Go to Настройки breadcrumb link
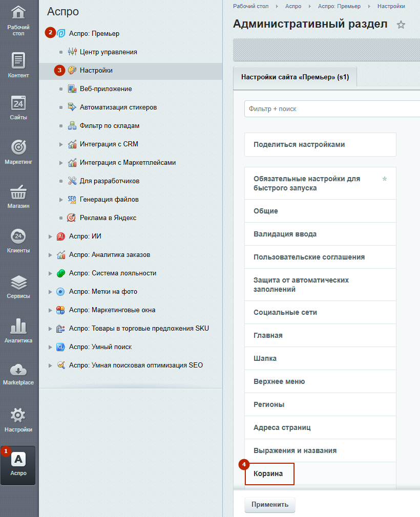 (391, 6)
